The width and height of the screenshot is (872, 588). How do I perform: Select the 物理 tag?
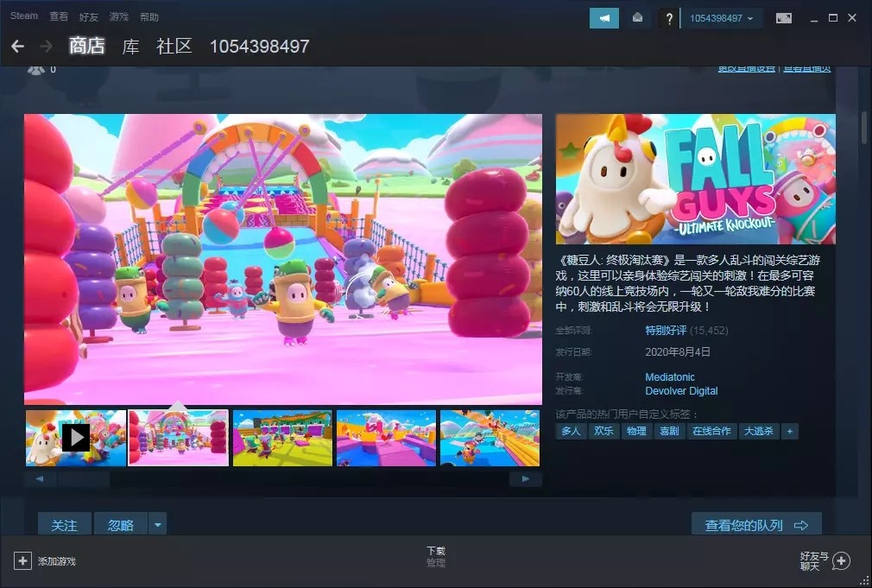click(636, 431)
